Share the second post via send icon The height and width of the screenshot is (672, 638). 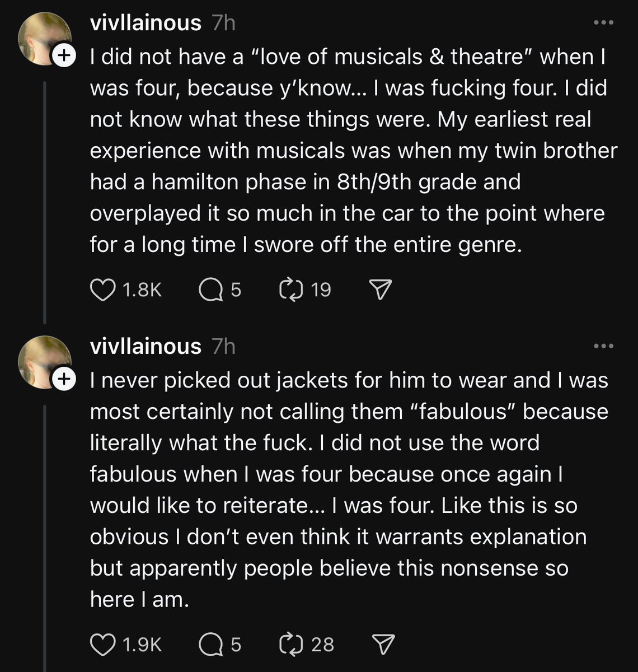[x=383, y=644]
